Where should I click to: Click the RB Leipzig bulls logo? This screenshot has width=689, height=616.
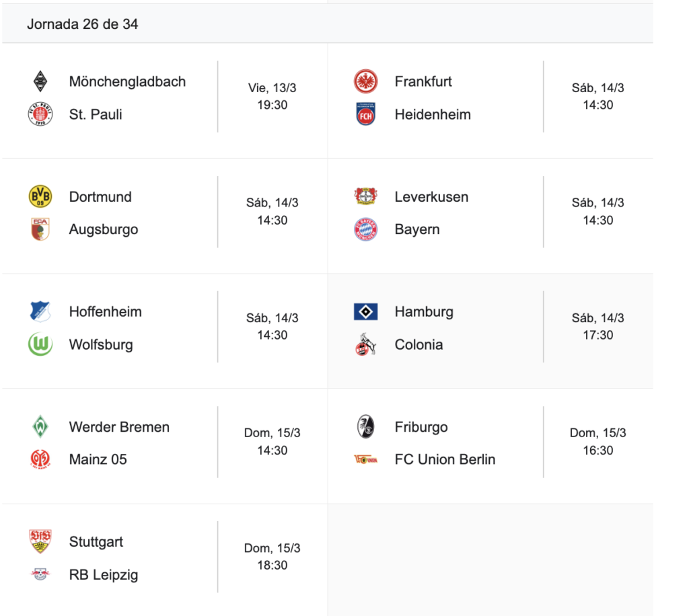pyautogui.click(x=40, y=574)
